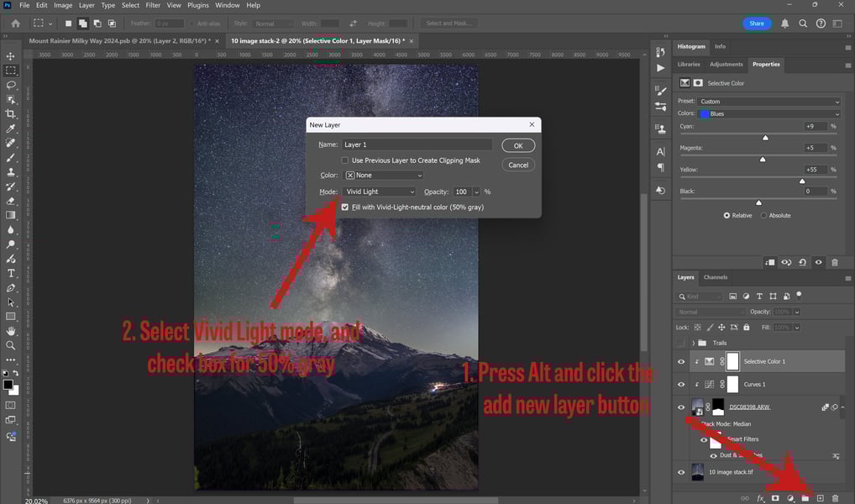Select the Eyedropper tool
The image size is (855, 504).
[x=10, y=129]
